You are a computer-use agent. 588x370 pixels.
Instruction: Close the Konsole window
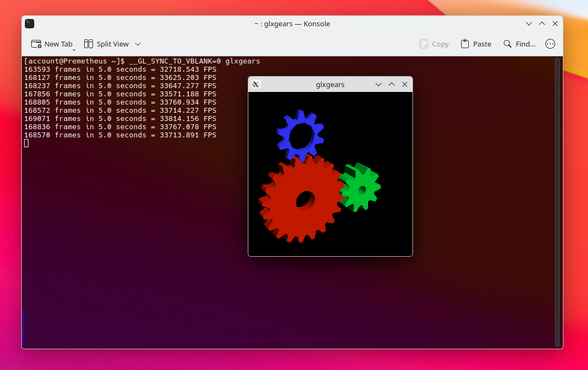tap(555, 24)
